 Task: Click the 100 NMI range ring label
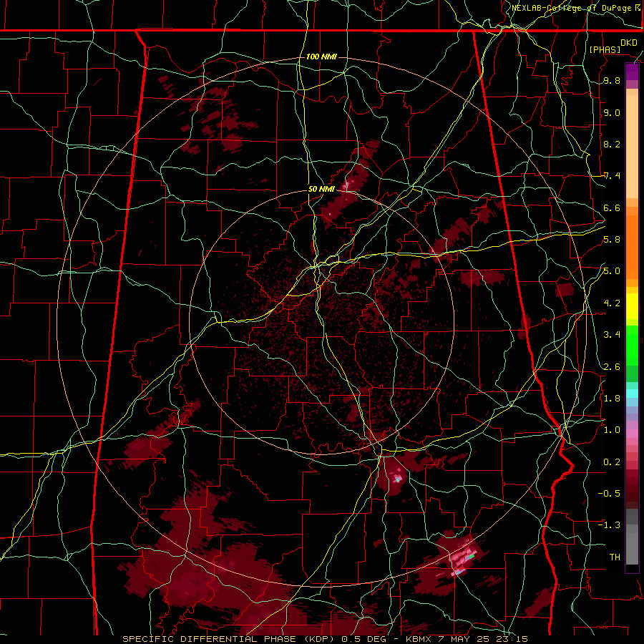[321, 57]
